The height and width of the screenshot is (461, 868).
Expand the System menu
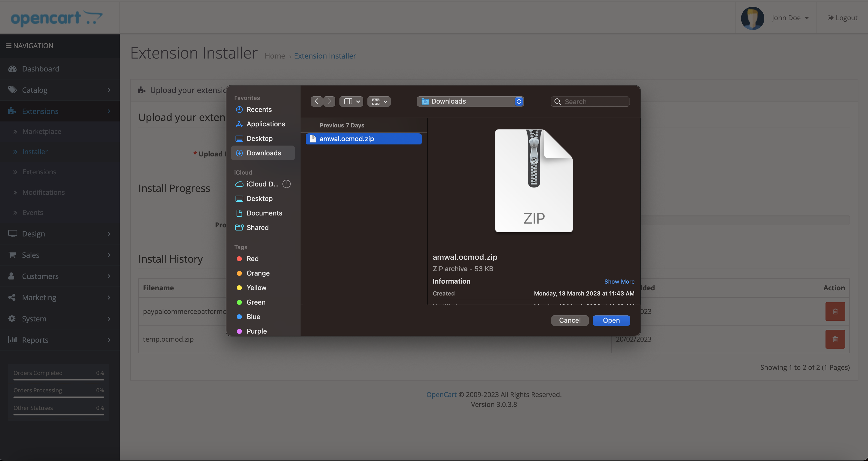(x=60, y=319)
